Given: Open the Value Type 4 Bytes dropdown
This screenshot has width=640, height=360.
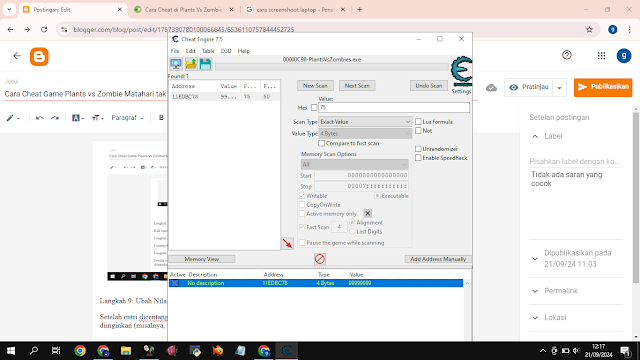Looking at the screenshot, I should click(x=365, y=133).
